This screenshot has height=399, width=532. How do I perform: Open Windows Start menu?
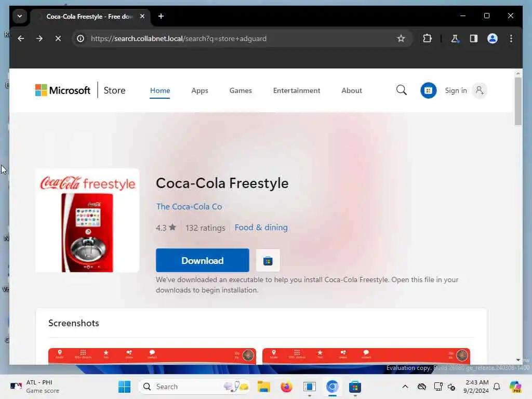[x=125, y=387]
